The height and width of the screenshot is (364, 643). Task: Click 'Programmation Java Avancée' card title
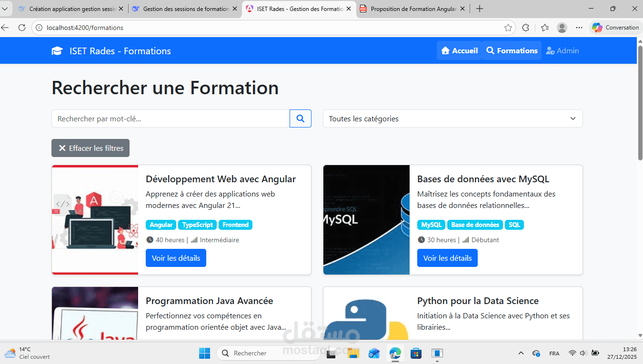click(210, 301)
